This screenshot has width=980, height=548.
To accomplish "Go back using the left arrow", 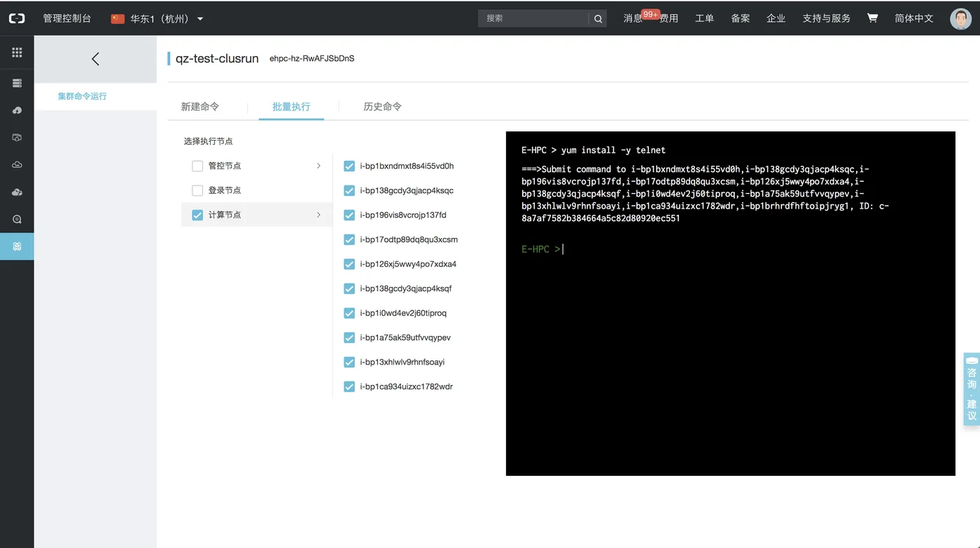I will (95, 59).
